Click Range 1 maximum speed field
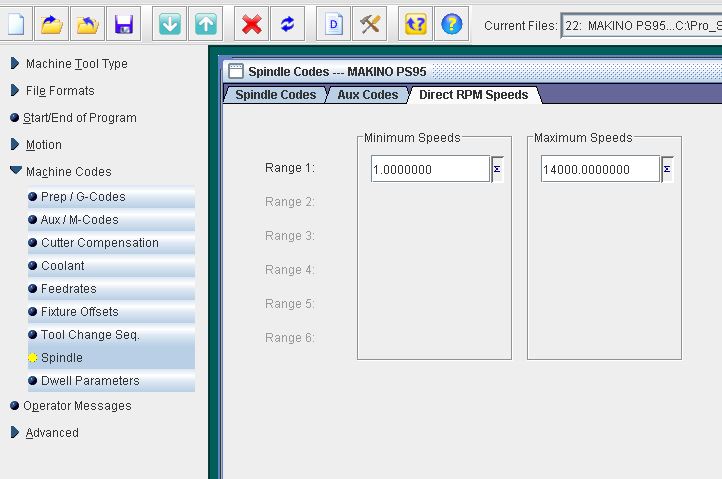 (600, 169)
